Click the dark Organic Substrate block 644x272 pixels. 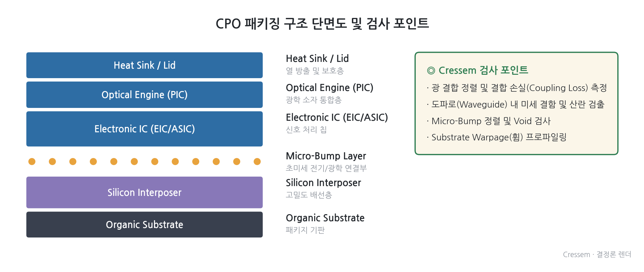(145, 225)
